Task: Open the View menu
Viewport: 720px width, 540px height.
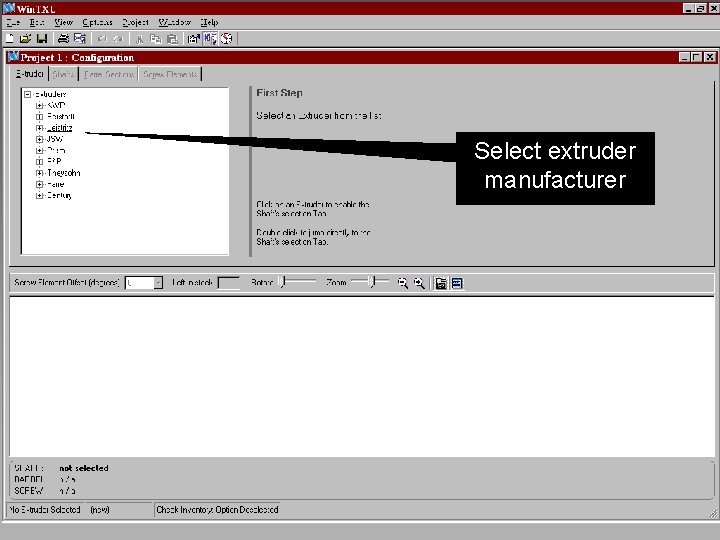Action: click(x=63, y=22)
